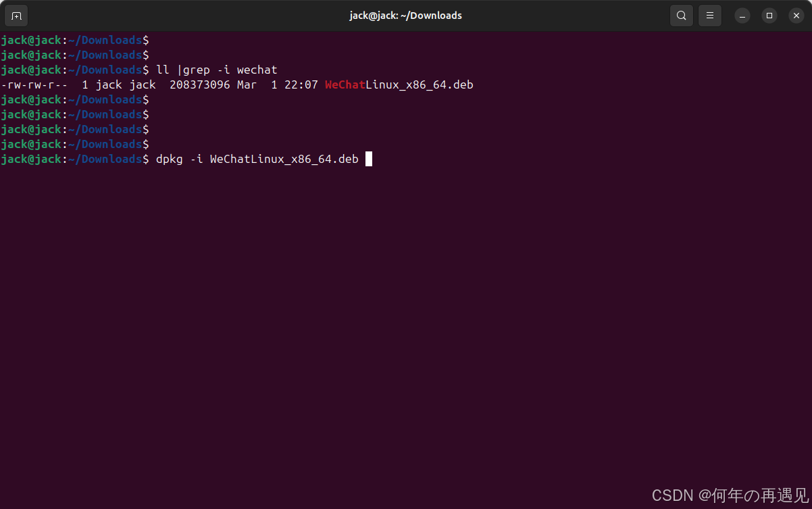
Task: Maximize the terminal window
Action: [x=769, y=16]
